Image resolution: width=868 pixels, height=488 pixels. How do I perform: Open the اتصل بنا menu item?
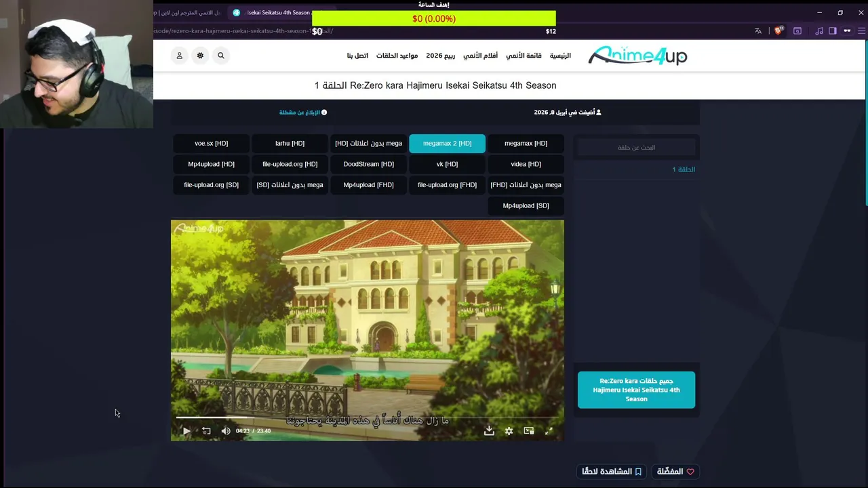357,56
